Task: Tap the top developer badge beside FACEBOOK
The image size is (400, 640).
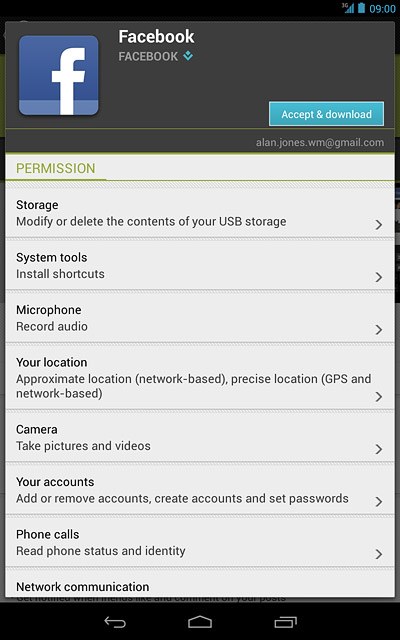Action: (188, 56)
